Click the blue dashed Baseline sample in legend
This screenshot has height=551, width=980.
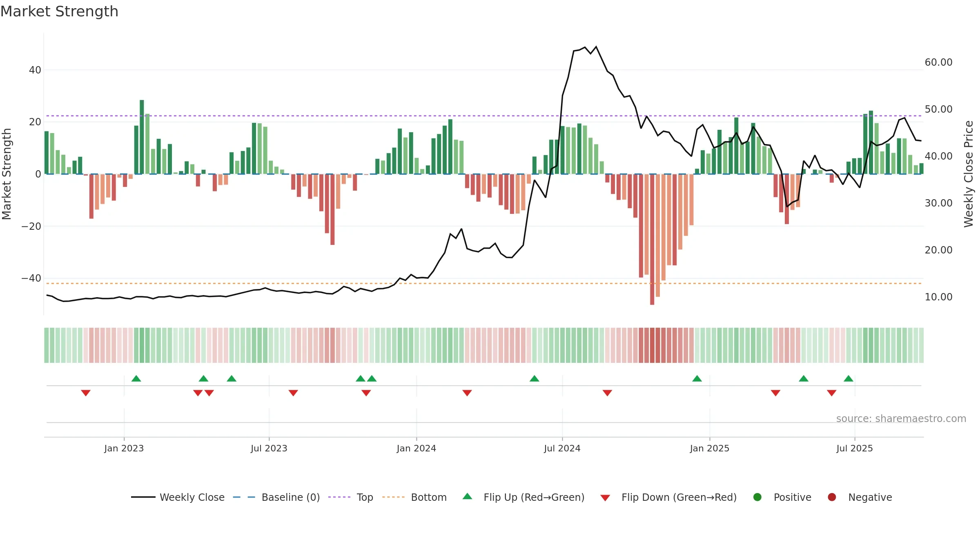[x=244, y=497]
